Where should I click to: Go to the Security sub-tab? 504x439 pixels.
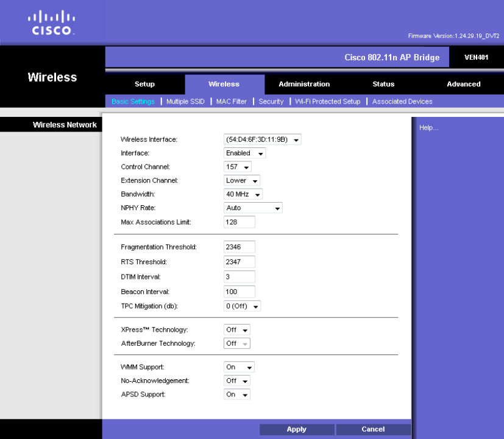coord(271,102)
